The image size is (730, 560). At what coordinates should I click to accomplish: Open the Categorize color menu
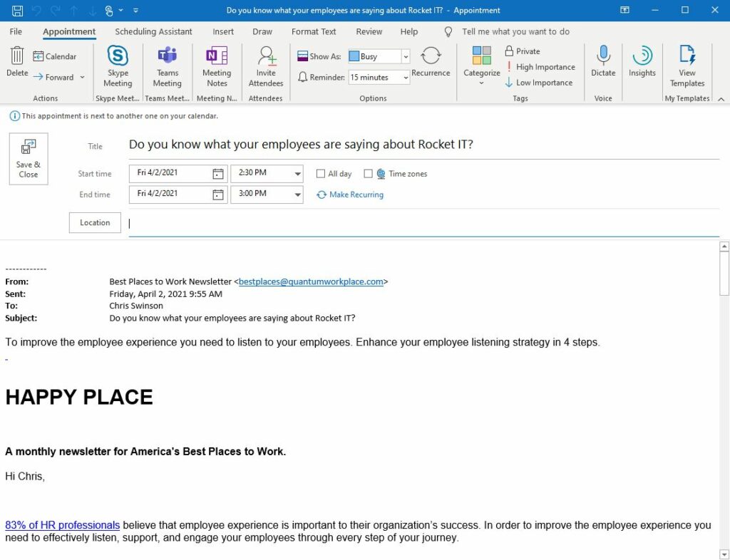point(481,65)
